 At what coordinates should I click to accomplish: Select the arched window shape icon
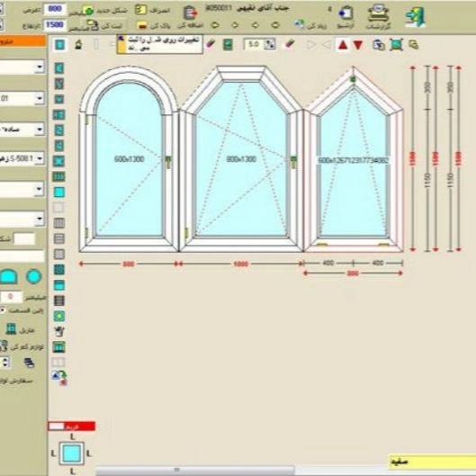click(x=8, y=276)
